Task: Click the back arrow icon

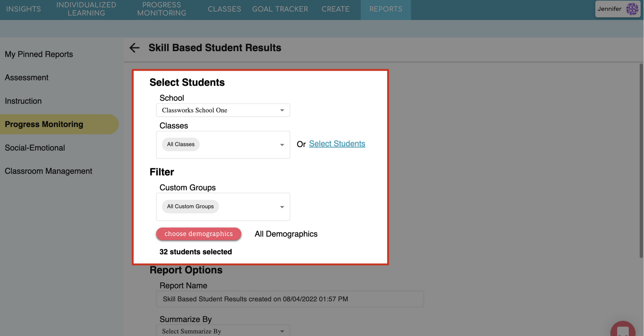Action: (x=134, y=48)
